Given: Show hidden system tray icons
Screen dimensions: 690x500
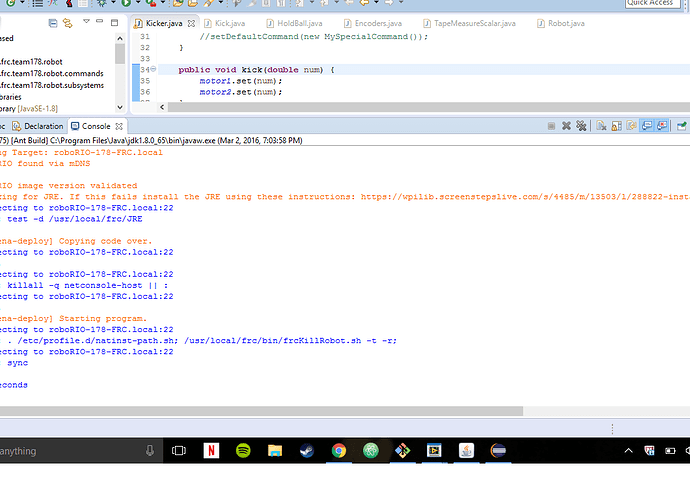Looking at the screenshot, I should pyautogui.click(x=628, y=450).
